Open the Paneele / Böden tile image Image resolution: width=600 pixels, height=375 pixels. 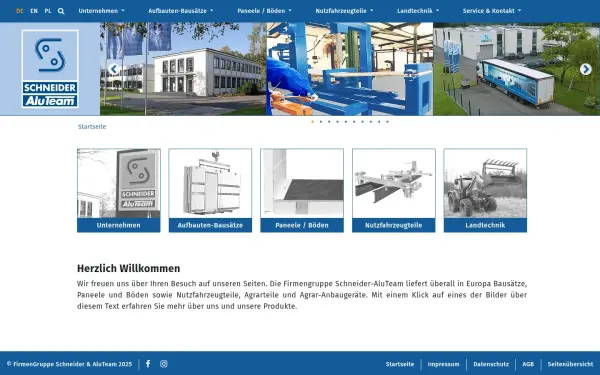coord(302,183)
